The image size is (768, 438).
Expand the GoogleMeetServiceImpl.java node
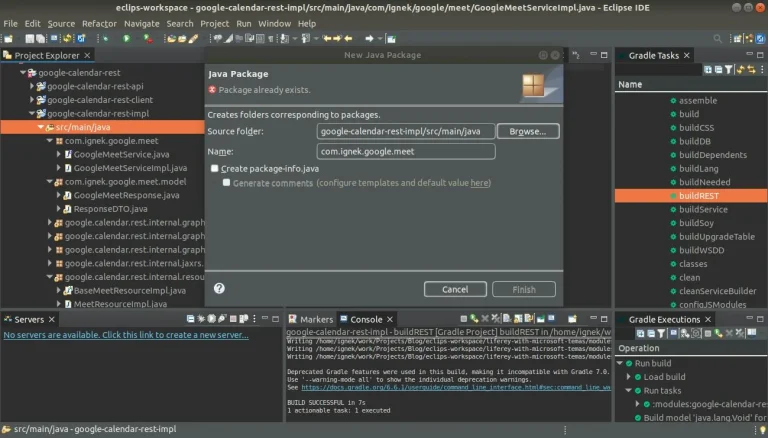pos(58,168)
